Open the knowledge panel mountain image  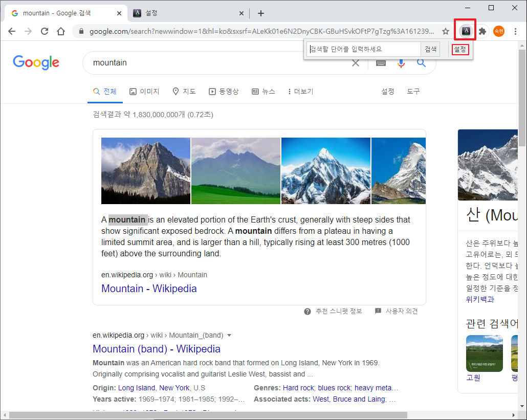[488, 165]
